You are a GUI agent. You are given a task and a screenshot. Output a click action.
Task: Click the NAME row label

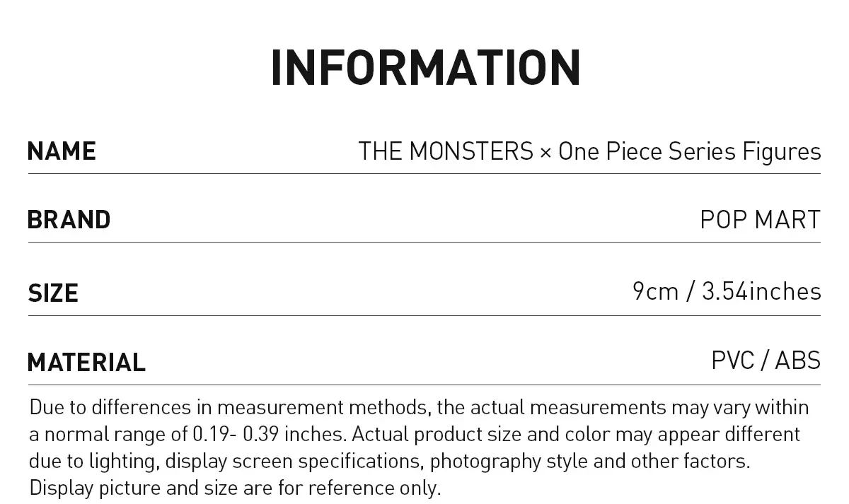pyautogui.click(x=62, y=151)
